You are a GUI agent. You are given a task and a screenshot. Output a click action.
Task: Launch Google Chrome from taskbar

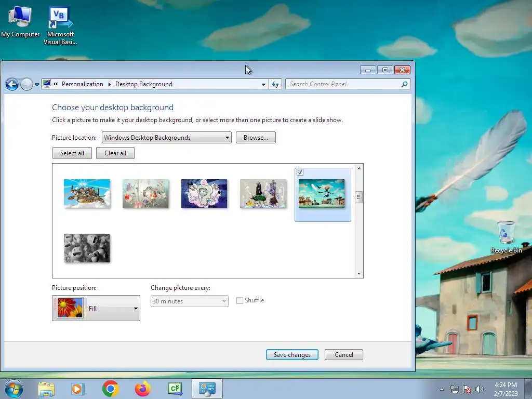click(x=110, y=389)
